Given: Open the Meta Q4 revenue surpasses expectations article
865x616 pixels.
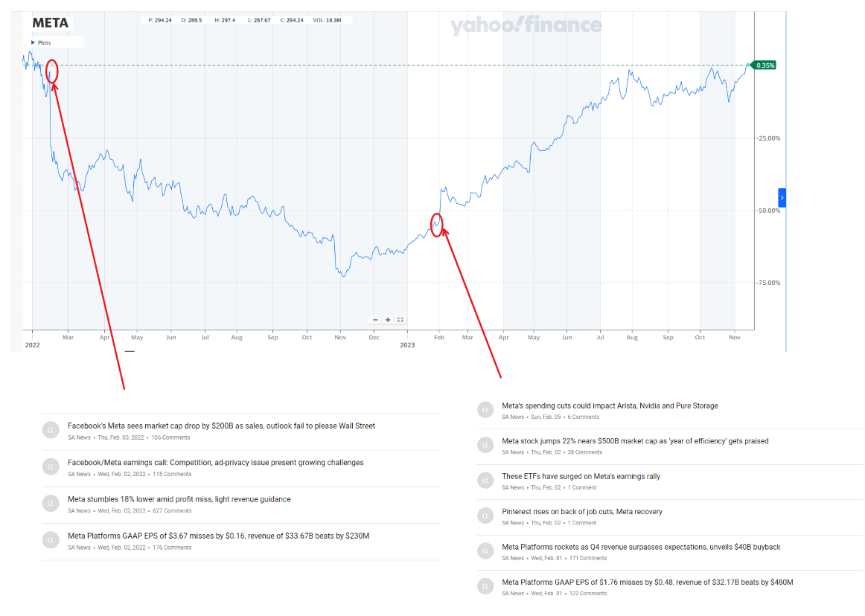Looking at the screenshot, I should (640, 547).
